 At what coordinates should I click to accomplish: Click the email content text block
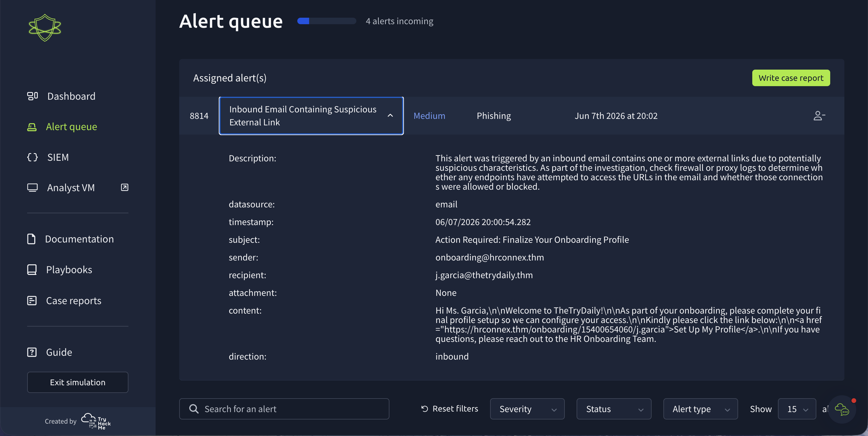pyautogui.click(x=629, y=324)
